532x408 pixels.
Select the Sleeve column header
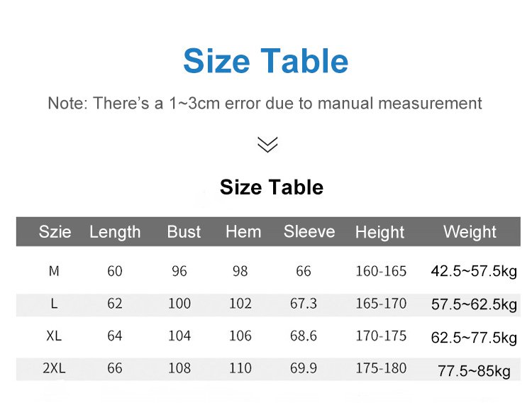309,232
